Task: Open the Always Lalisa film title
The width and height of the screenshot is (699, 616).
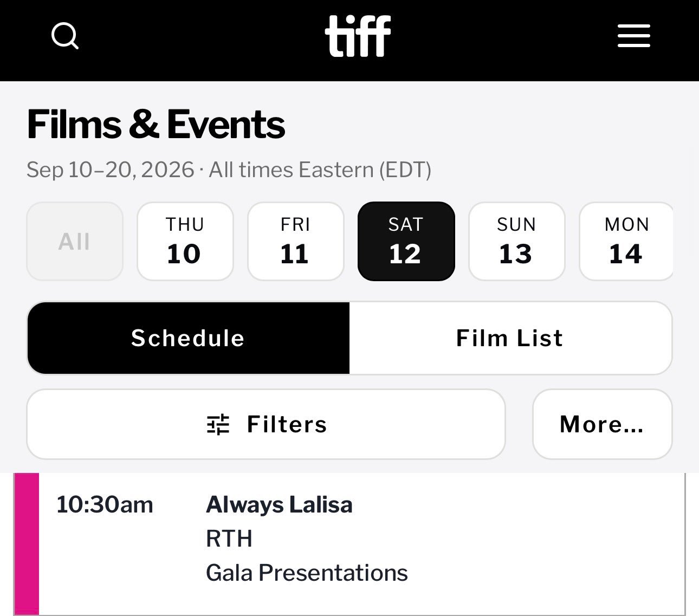Action: [279, 505]
